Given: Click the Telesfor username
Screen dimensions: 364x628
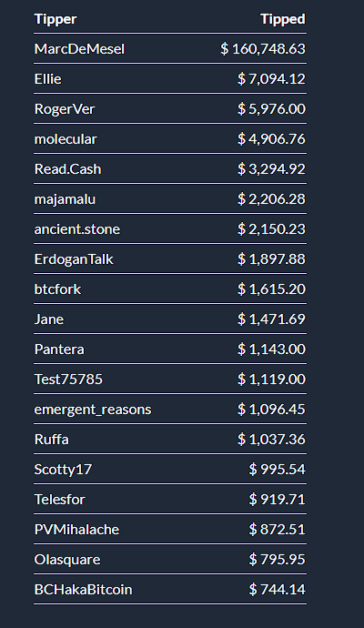Looking at the screenshot, I should pos(60,500).
